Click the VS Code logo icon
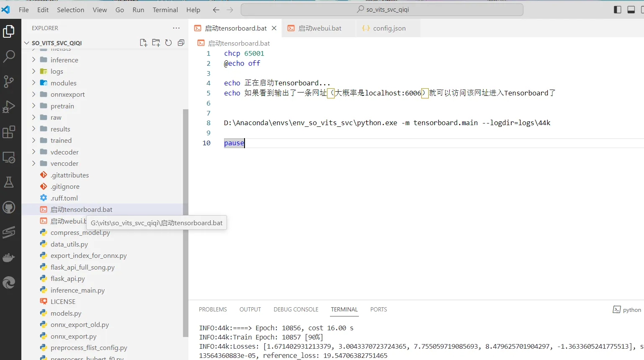 (x=5, y=10)
